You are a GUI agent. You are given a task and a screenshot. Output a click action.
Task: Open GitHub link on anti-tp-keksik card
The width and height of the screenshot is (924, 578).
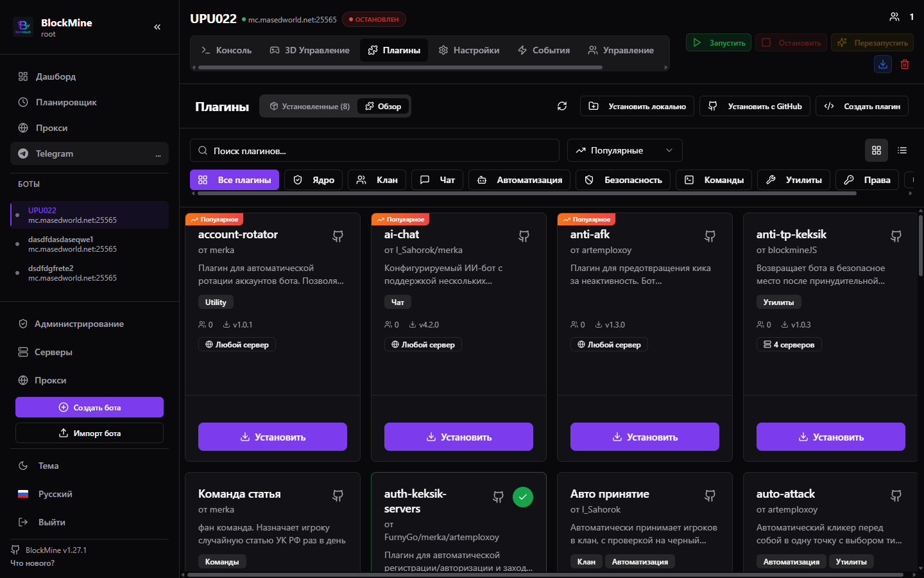pyautogui.click(x=896, y=236)
